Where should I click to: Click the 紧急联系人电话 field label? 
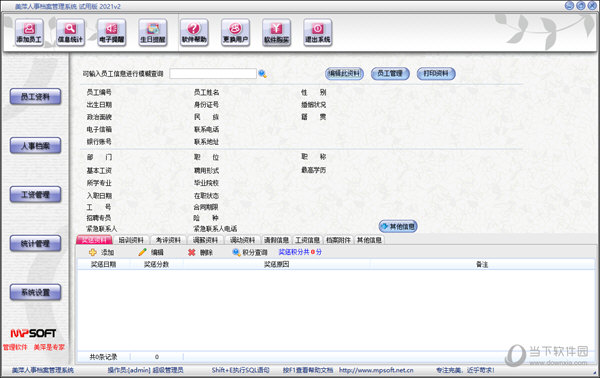(215, 229)
